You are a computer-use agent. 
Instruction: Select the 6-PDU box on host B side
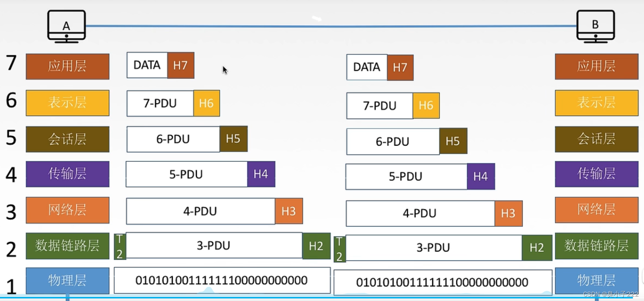coord(393,141)
